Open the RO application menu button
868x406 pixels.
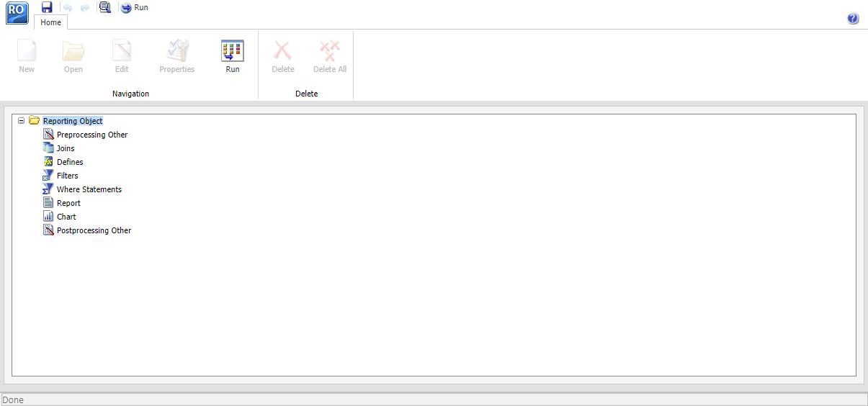pyautogui.click(x=17, y=12)
